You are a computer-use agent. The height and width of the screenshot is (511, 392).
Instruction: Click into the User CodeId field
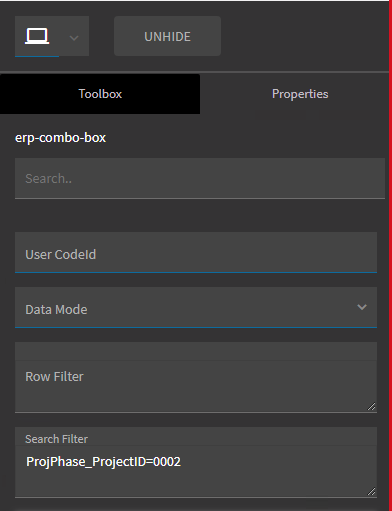[x=196, y=253]
